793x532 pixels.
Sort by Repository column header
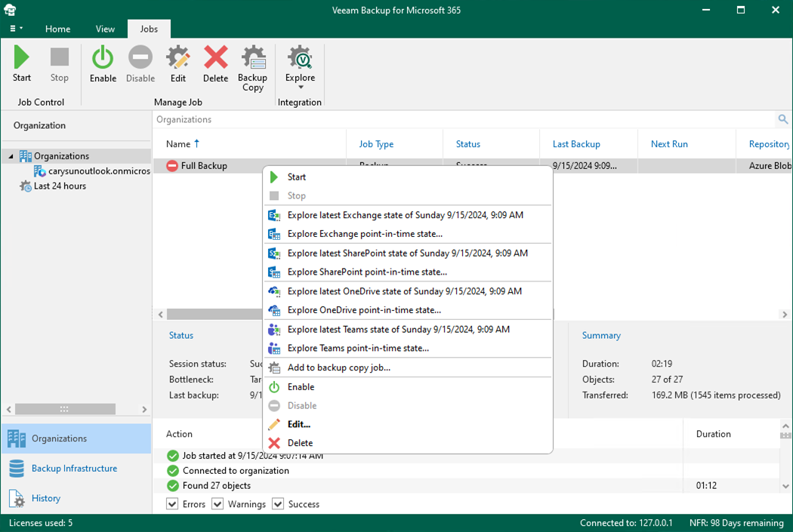pos(764,144)
